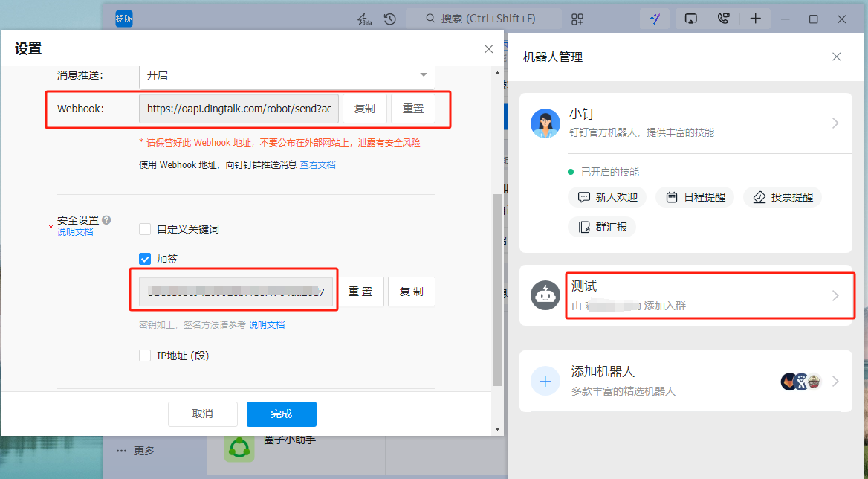
Task: Click the 测试 robot avatar icon
Action: click(x=545, y=295)
